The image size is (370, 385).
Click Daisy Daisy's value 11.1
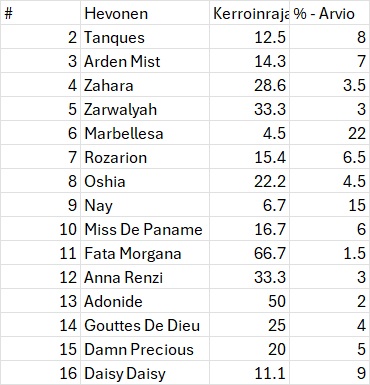(249, 373)
